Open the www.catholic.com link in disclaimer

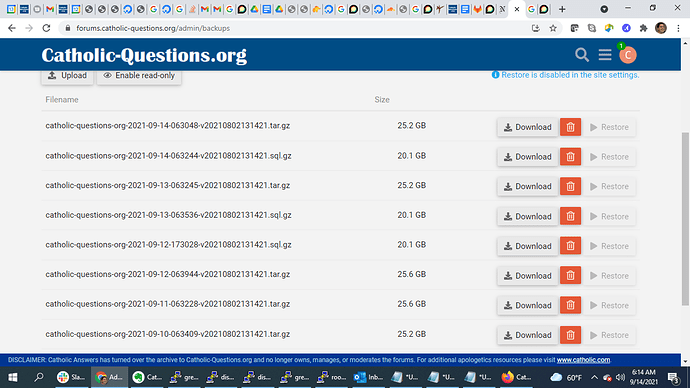click(583, 360)
